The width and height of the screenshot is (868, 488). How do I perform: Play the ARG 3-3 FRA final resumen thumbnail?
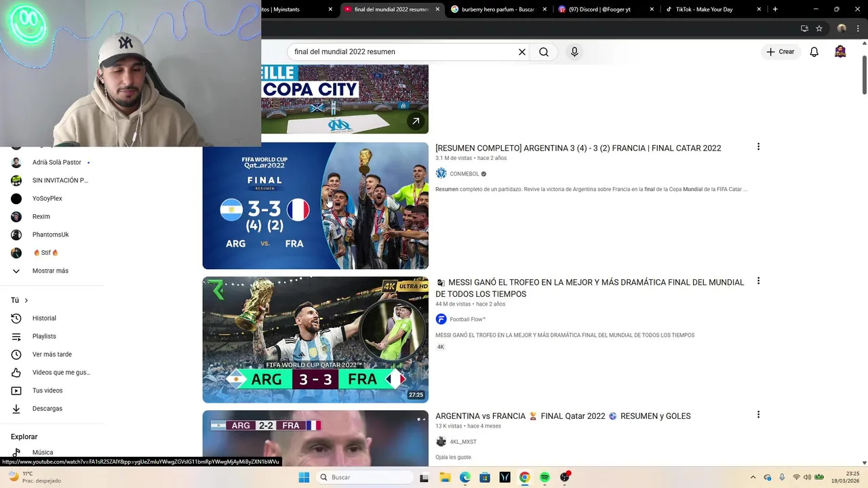(x=315, y=205)
